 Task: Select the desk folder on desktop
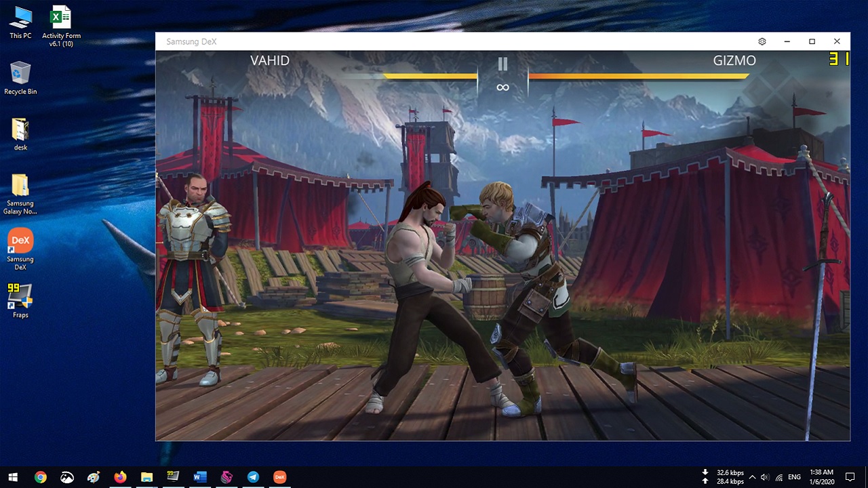pos(20,134)
